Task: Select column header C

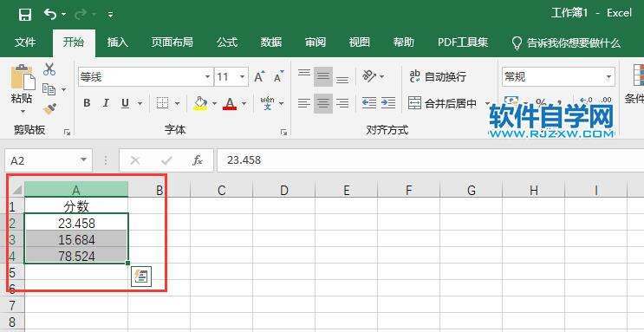Action: click(x=221, y=190)
